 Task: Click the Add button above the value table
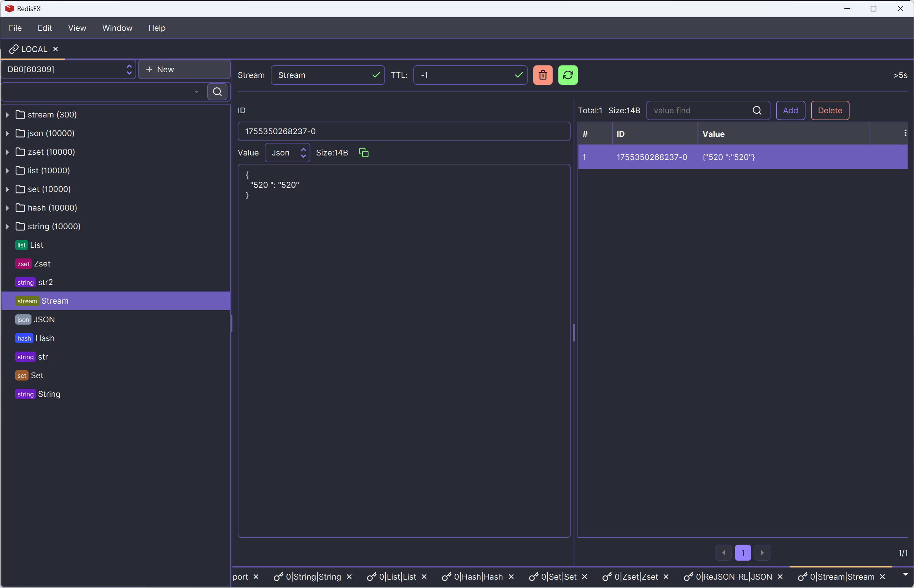[790, 110]
